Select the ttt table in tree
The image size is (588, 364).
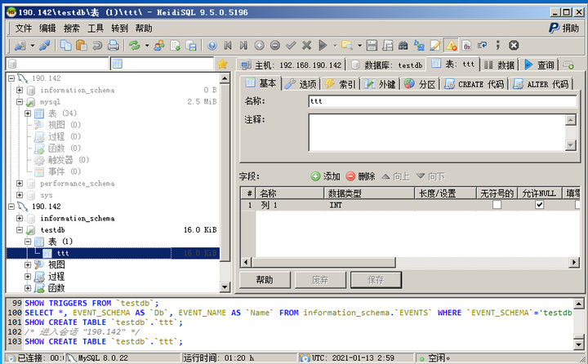pos(113,253)
